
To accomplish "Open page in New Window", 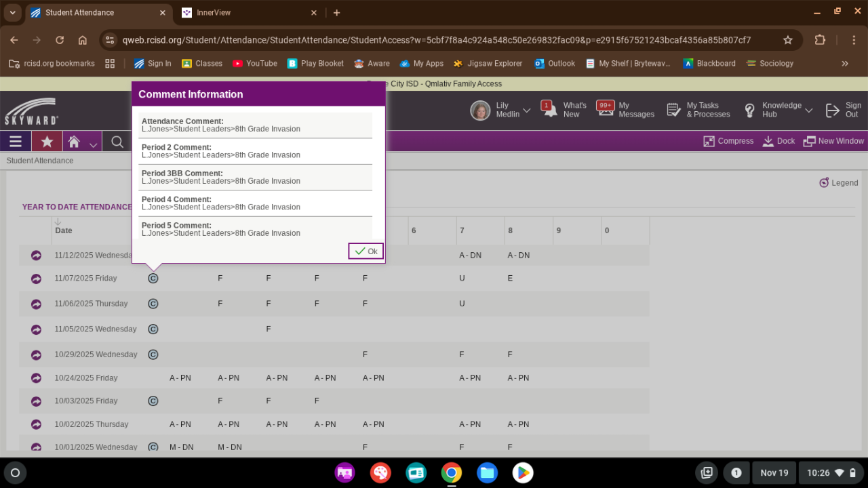I will click(x=833, y=141).
